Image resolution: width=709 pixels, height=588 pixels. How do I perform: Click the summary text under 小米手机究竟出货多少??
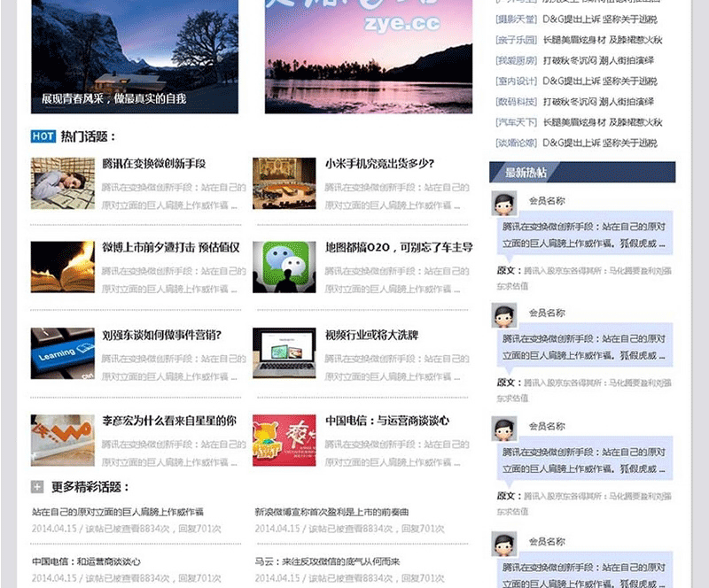396,197
